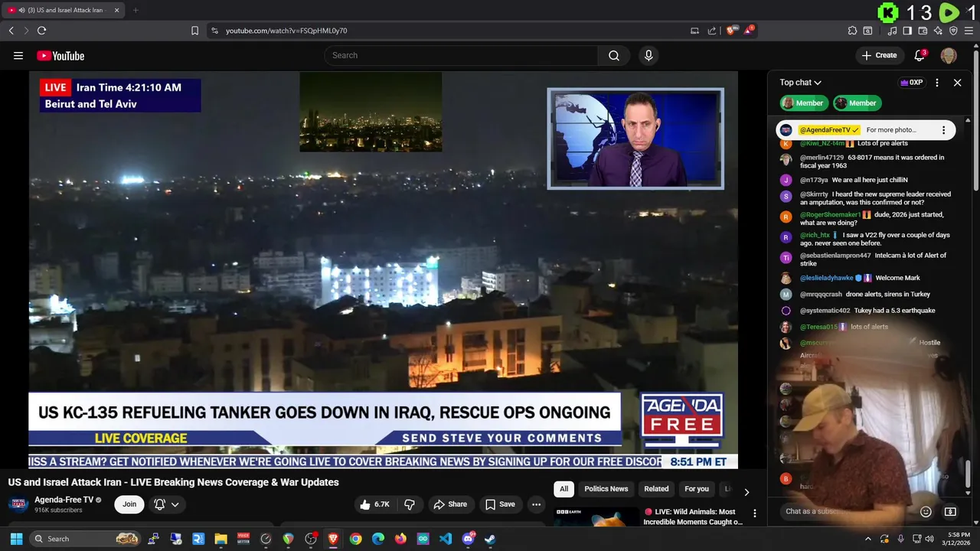980x551 pixels.
Task: Open the Brave Wallet icon
Action: pyautogui.click(x=923, y=31)
